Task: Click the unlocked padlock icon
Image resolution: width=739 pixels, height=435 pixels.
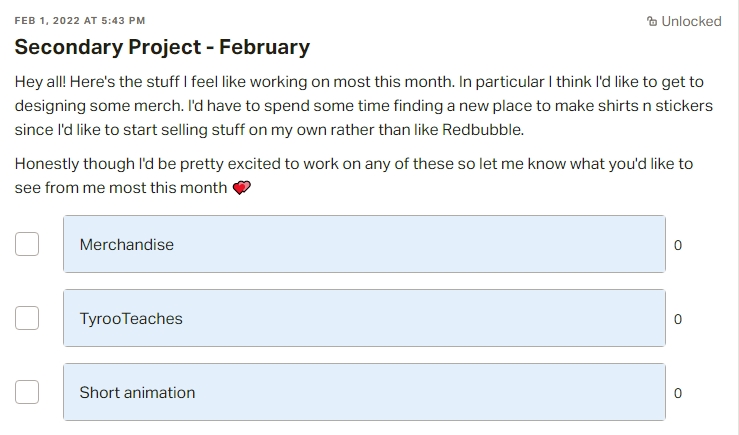Action: (x=652, y=21)
